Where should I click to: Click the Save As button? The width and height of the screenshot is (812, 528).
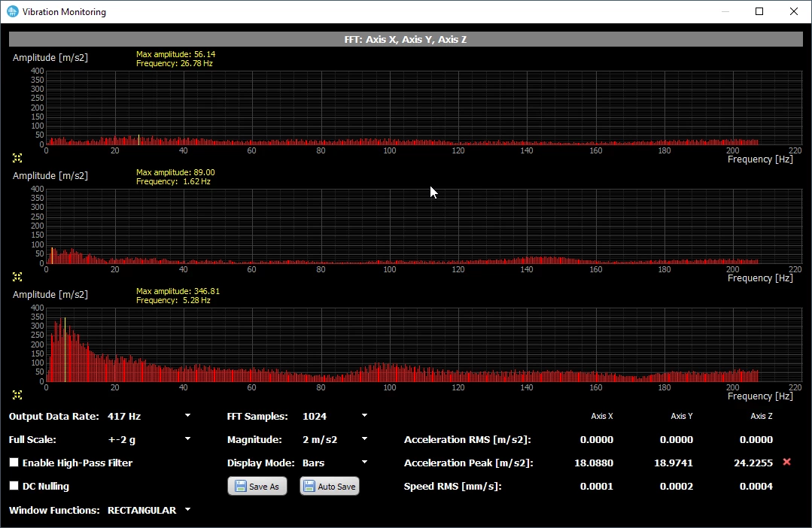tap(257, 486)
